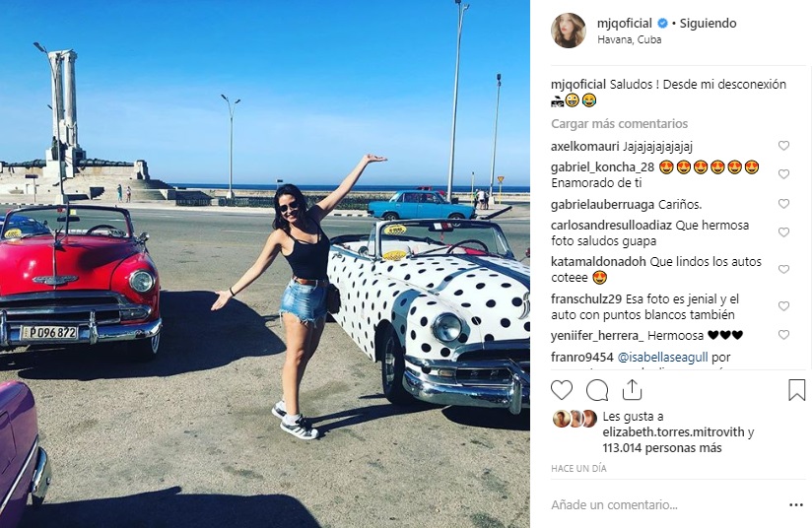Open the @isabellaseagull mention
The height and width of the screenshot is (528, 812).
click(662, 358)
